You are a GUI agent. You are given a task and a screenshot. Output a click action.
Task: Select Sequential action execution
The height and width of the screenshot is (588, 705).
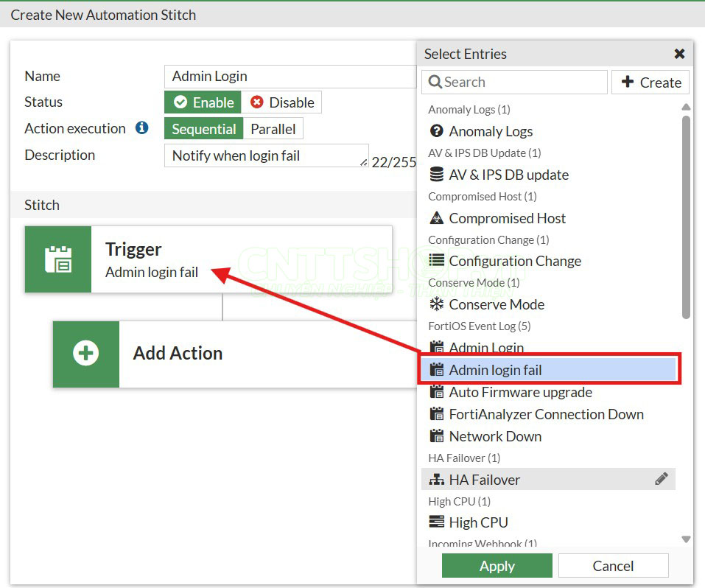203,129
